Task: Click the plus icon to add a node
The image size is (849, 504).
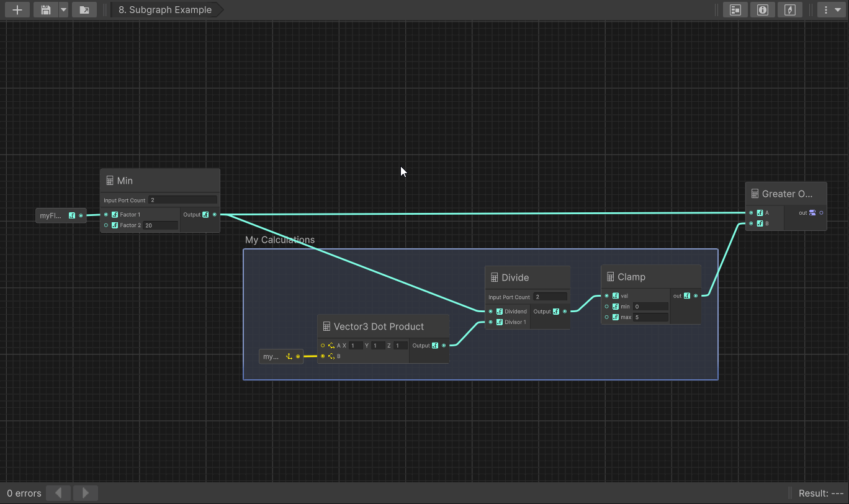Action: 17,9
